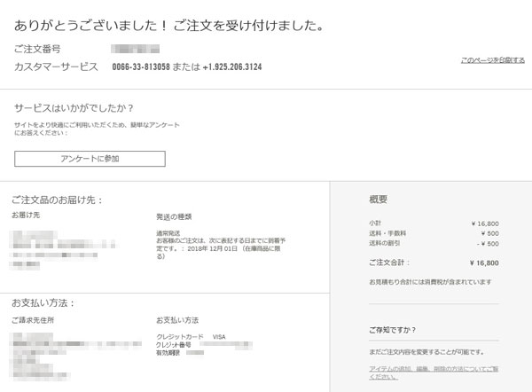
Task: Click the phone number +1.925.206.3124
Action: point(232,67)
